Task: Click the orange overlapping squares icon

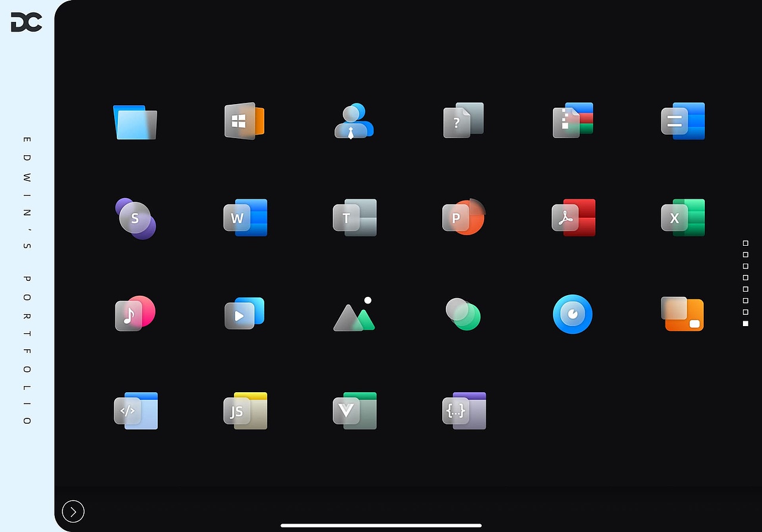Action: (683, 314)
